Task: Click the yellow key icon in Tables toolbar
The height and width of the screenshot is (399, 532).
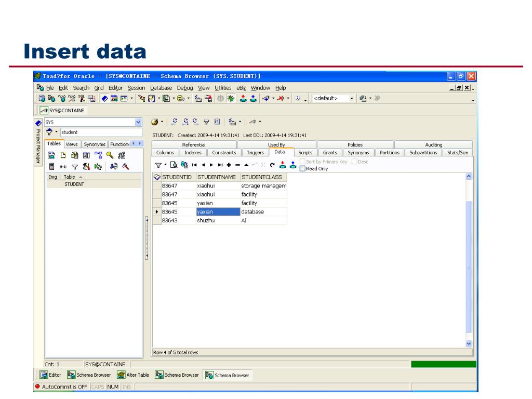Action: pos(110,155)
